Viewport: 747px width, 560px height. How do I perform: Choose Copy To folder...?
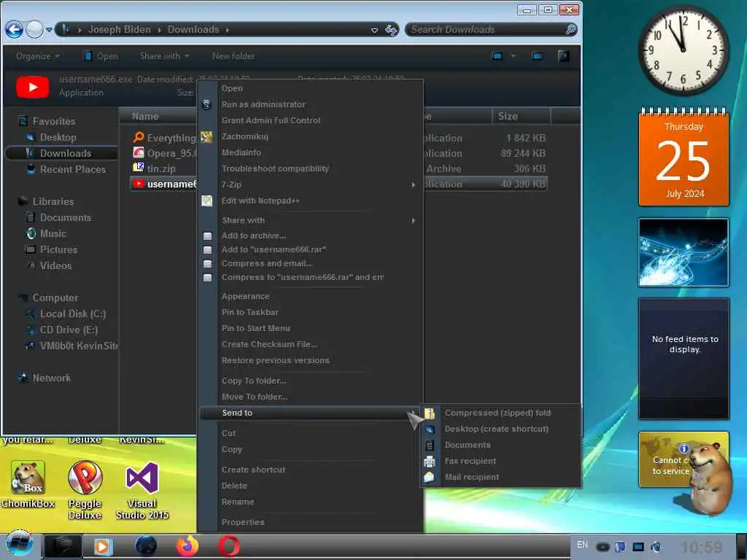pyautogui.click(x=253, y=381)
